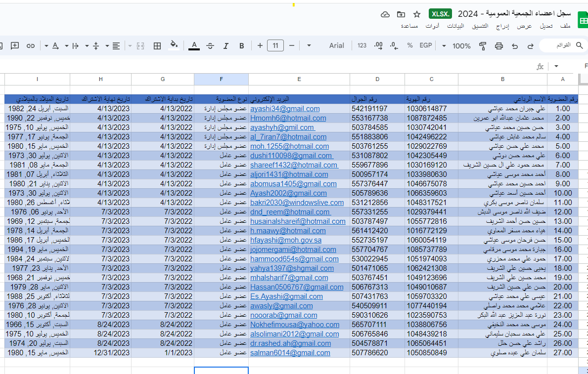The image size is (588, 374).
Task: Click the paint format roller icon
Action: pyautogui.click(x=483, y=46)
